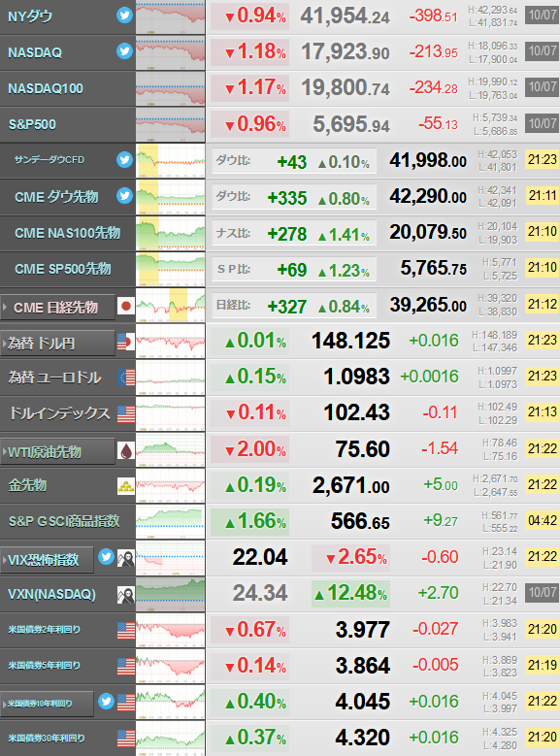The height and width of the screenshot is (756, 560).
Task: Click the ＳＰ比 +69 value box
Action: 294,270
